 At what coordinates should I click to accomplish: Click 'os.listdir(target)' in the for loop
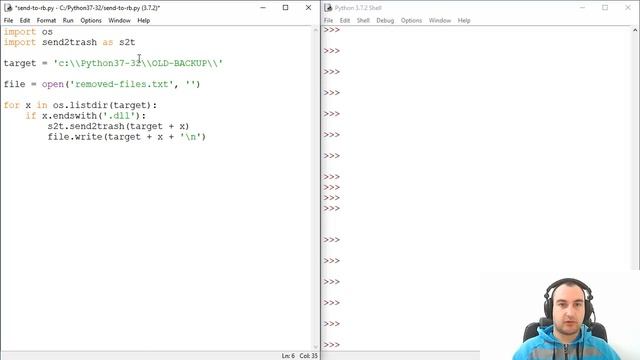(102, 105)
